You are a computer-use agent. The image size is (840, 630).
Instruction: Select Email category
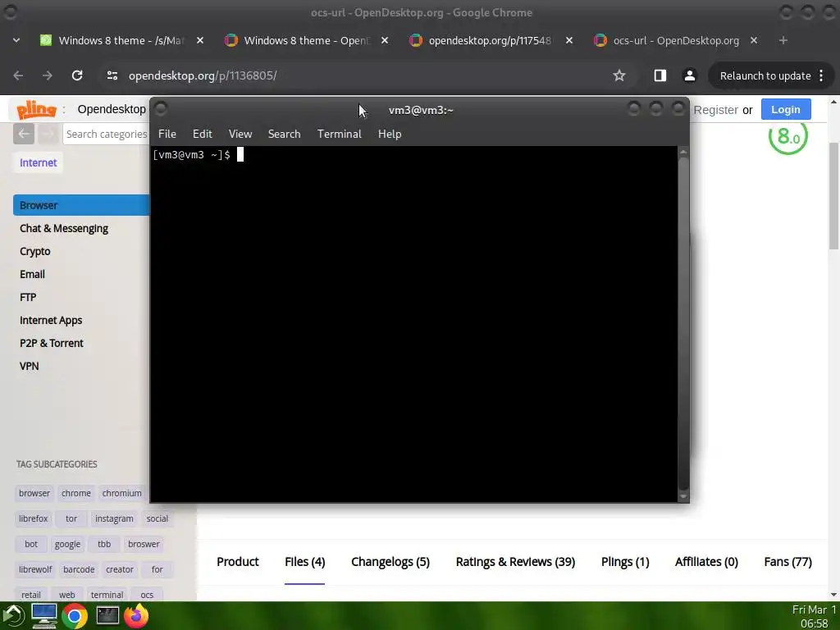click(32, 274)
